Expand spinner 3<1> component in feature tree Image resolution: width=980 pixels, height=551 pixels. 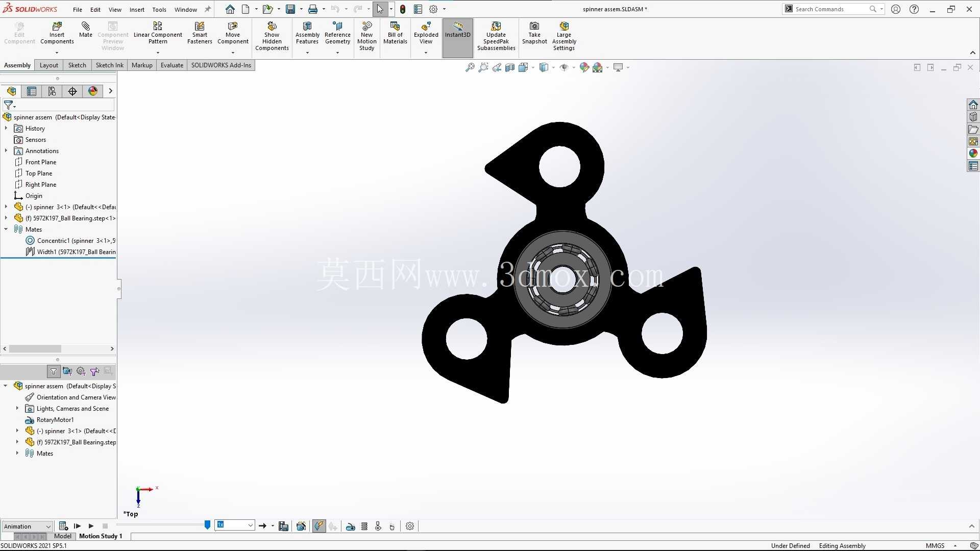coord(6,207)
